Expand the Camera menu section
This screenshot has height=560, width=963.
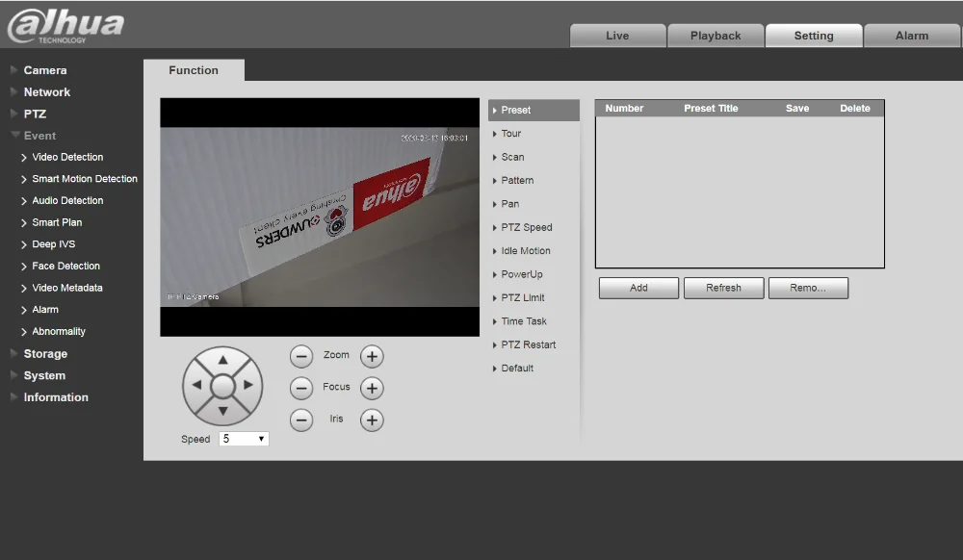click(x=45, y=70)
